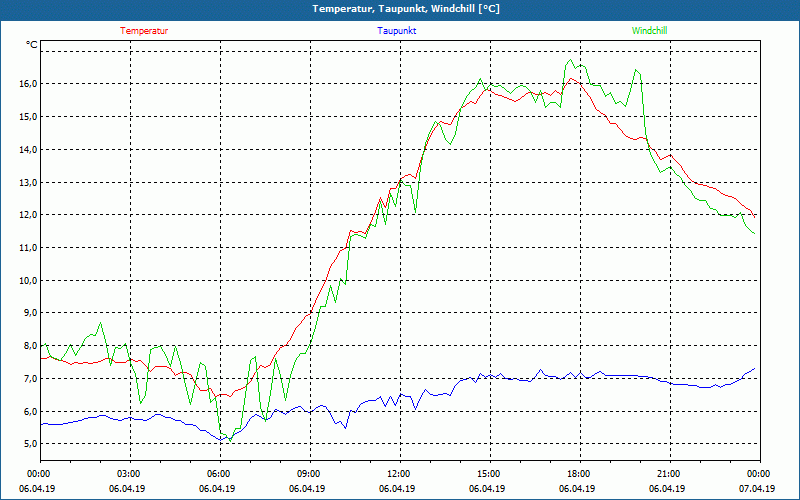Click the red Temperatur legend label
Screen dimensions: 800x500
point(144,31)
